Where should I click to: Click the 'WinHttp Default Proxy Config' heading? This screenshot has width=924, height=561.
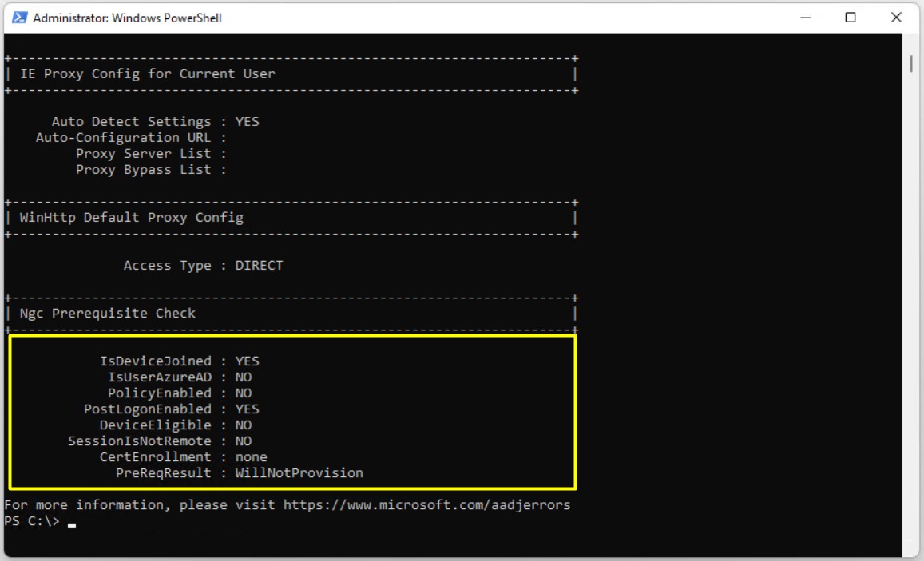pyautogui.click(x=132, y=218)
